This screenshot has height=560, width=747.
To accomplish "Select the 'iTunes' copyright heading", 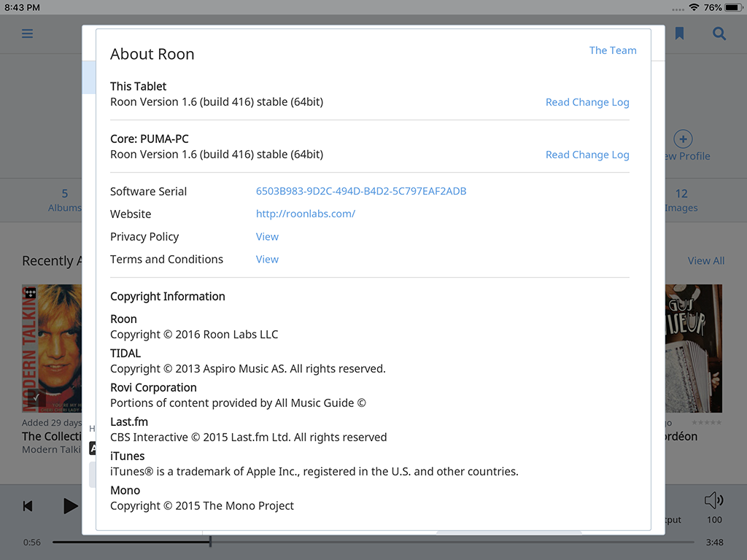I will click(127, 456).
